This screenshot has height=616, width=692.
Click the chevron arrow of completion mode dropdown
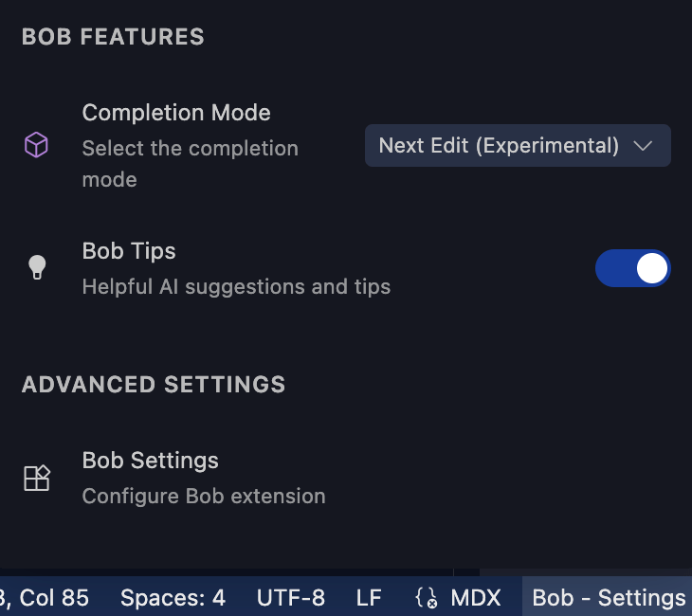click(x=643, y=146)
